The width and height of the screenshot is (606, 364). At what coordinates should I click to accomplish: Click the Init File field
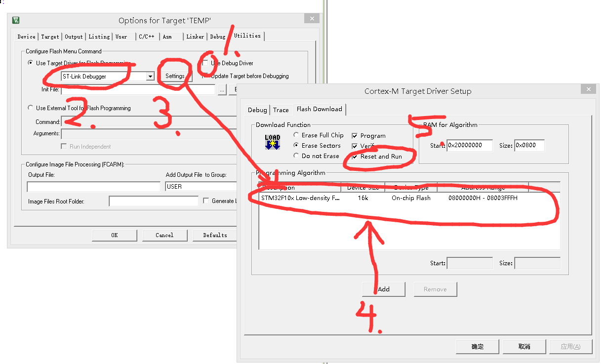pyautogui.click(x=138, y=89)
